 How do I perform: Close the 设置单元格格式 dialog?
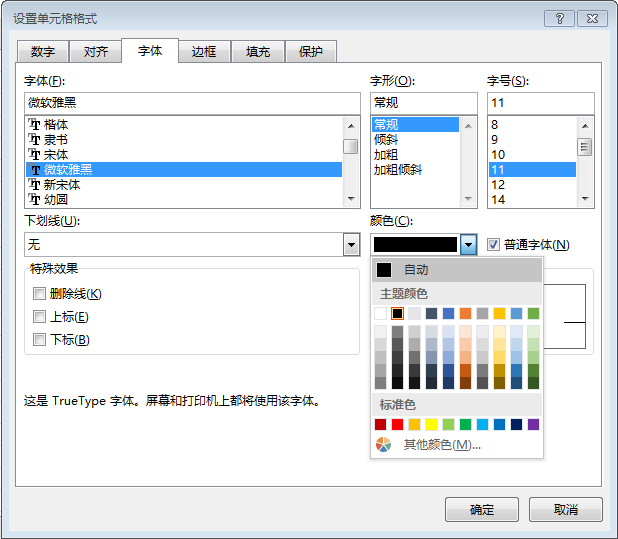coord(592,19)
